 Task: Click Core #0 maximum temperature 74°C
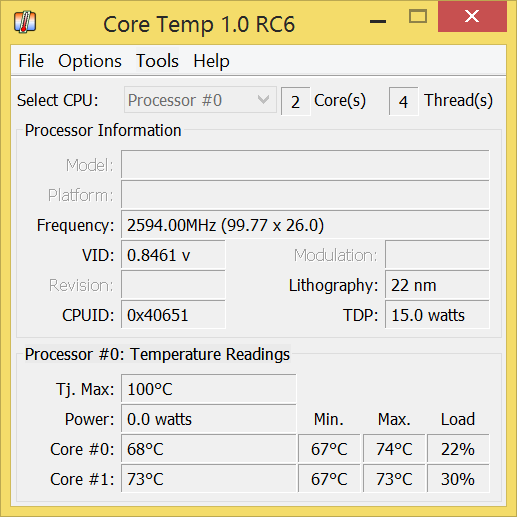tap(394, 449)
